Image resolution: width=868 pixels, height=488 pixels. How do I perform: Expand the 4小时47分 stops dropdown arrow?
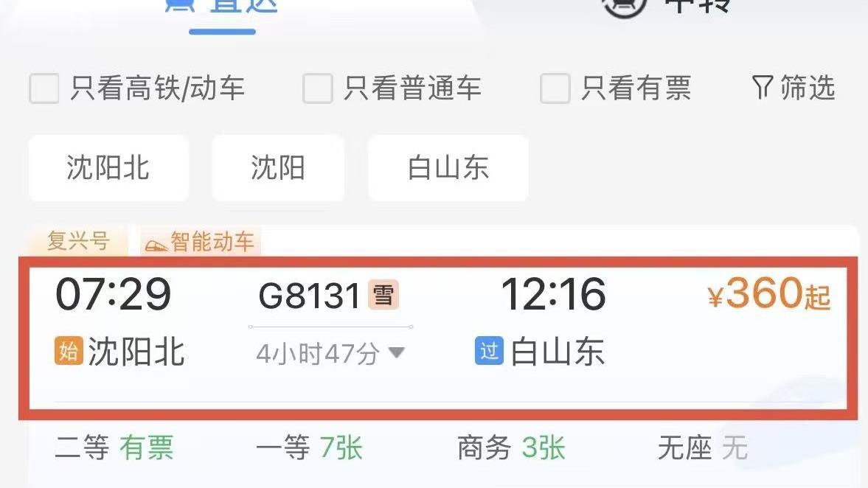[x=397, y=352]
